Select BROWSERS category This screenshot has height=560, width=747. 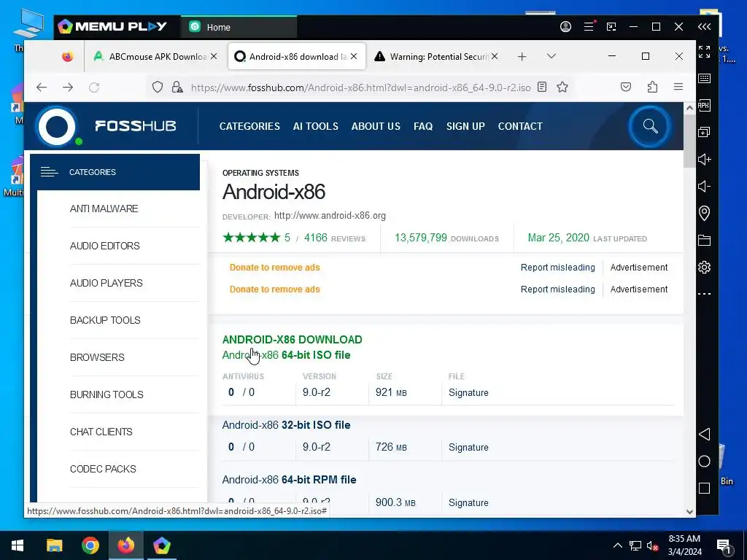97,357
